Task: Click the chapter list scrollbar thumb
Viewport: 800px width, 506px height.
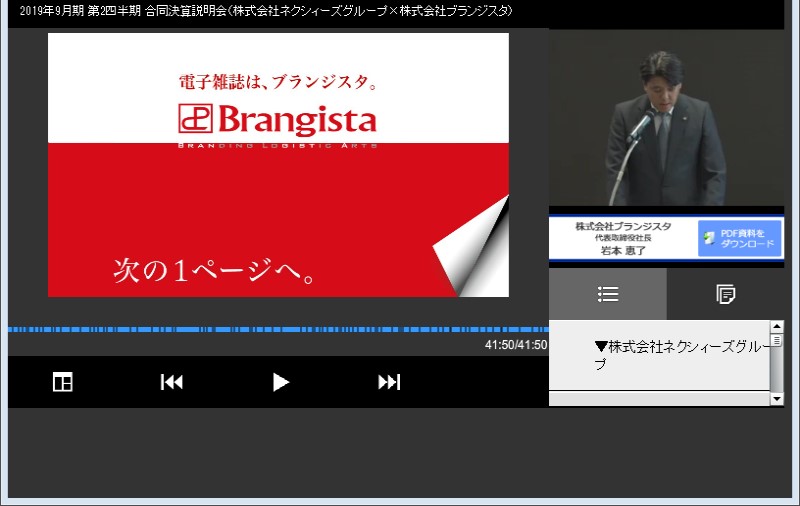Action: coord(777,340)
